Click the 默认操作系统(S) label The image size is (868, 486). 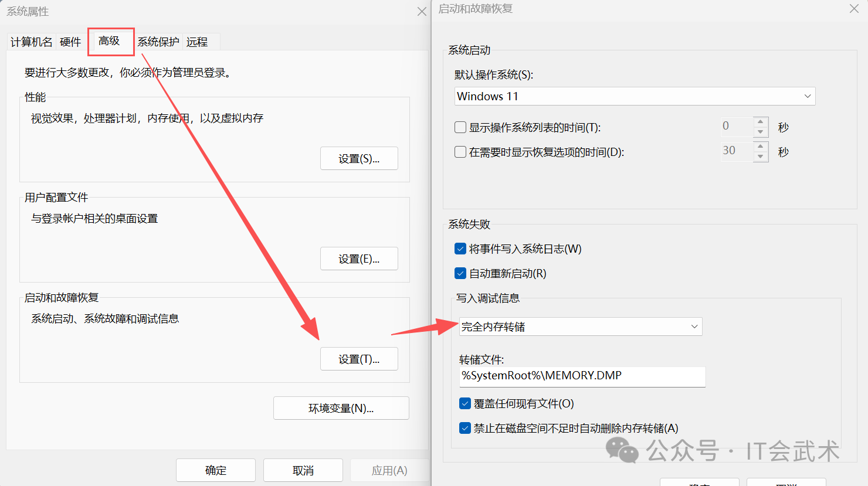(x=494, y=74)
